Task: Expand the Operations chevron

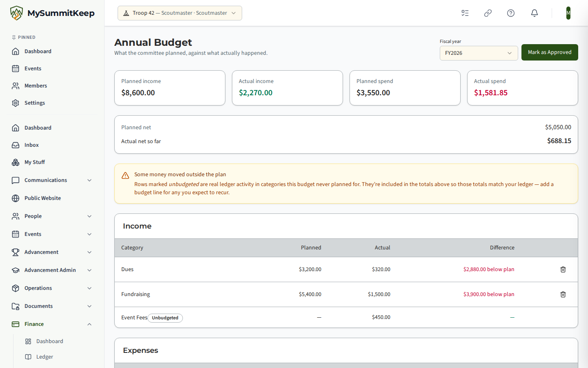Action: pos(89,288)
